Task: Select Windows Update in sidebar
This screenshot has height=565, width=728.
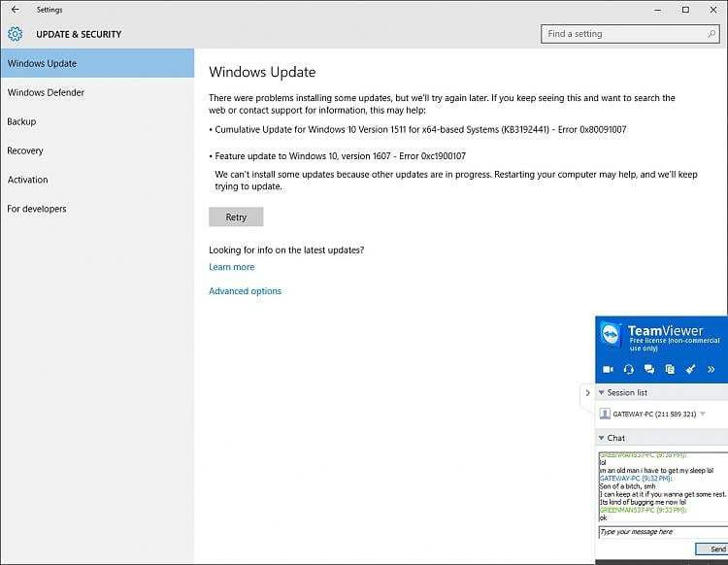Action: point(97,63)
